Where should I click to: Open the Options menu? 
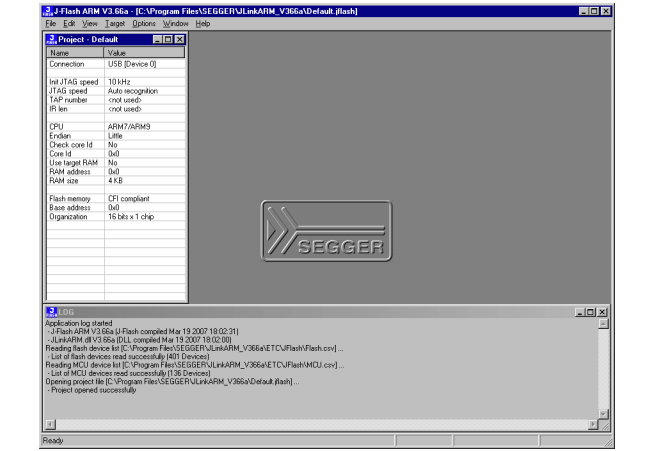[x=144, y=24]
